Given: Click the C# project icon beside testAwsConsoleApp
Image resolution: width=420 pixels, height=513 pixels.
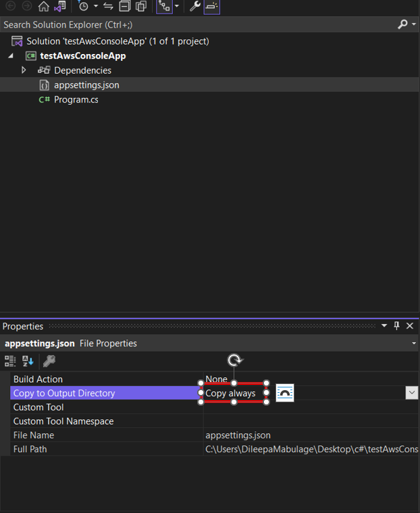Looking at the screenshot, I should click(31, 55).
